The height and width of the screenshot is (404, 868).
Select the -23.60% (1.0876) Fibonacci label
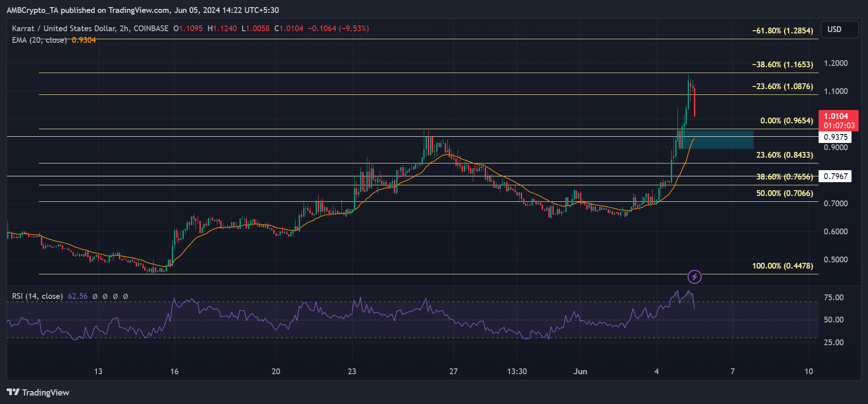tap(783, 86)
